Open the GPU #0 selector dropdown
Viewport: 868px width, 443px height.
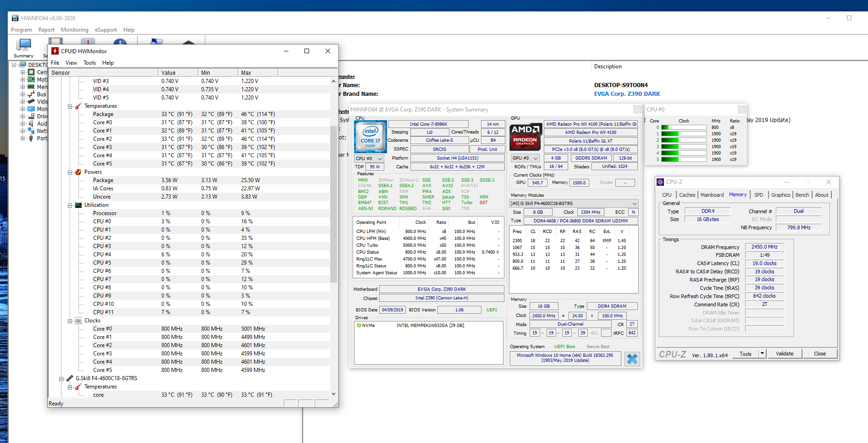click(x=525, y=158)
